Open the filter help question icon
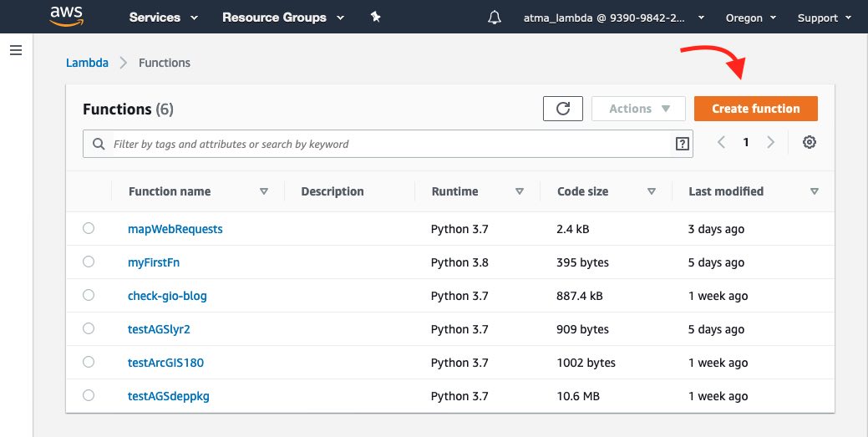Viewport: 868px width, 437px height. click(683, 144)
